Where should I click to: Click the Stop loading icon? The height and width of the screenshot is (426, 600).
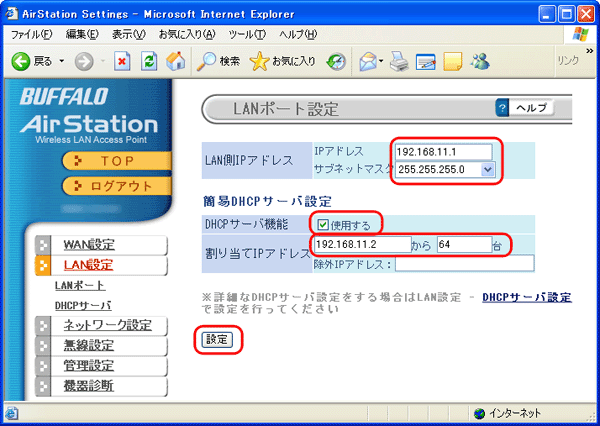click(120, 61)
